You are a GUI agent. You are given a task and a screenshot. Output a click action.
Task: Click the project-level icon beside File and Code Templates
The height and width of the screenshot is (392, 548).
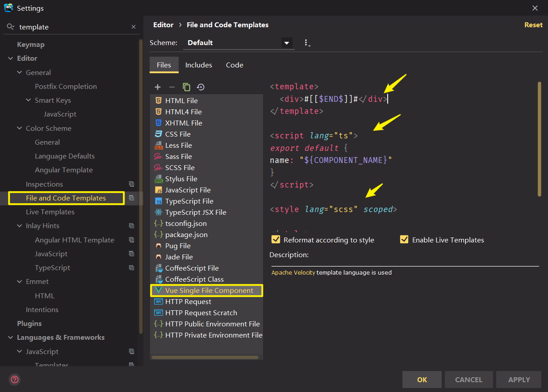click(131, 198)
